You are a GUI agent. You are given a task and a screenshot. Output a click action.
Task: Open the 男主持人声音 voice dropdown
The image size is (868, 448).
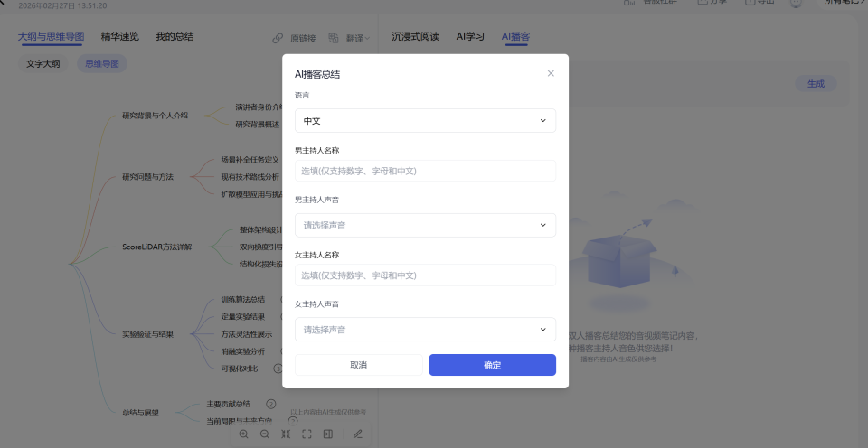(x=425, y=225)
